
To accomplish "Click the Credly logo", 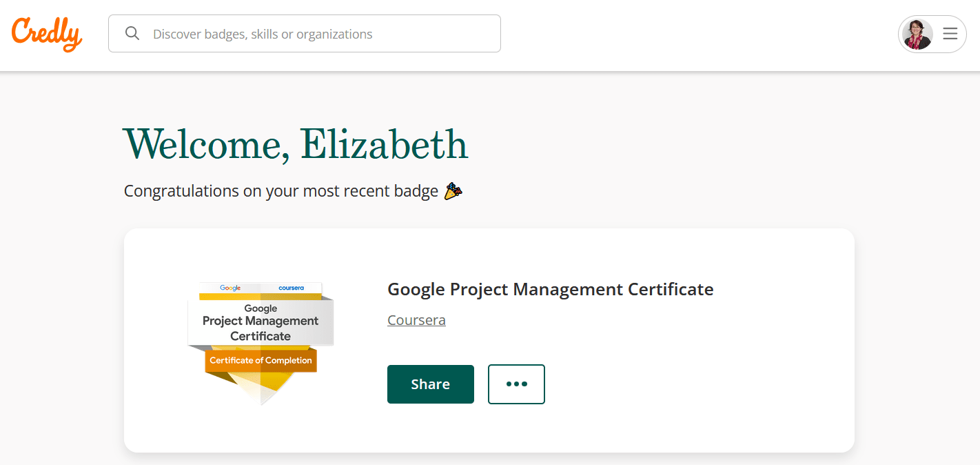I will (x=47, y=34).
